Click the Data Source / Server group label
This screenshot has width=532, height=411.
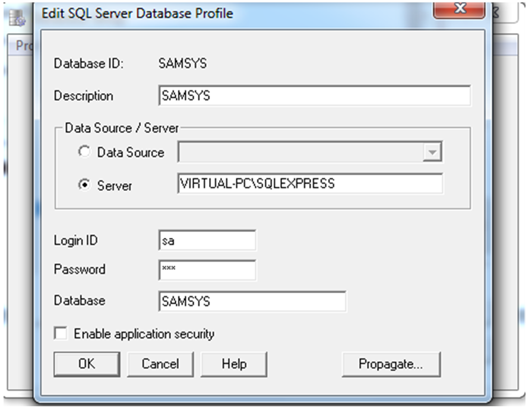coord(122,128)
